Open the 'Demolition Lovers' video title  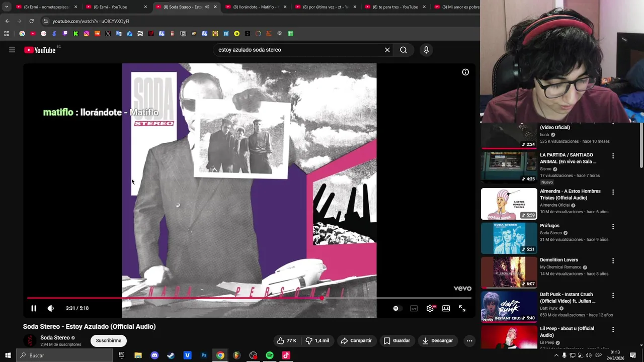pyautogui.click(x=559, y=260)
